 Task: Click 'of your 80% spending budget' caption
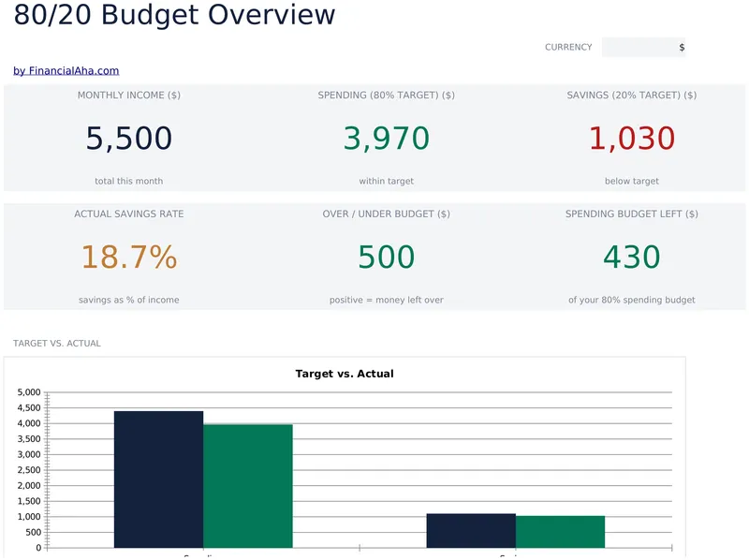coord(631,300)
